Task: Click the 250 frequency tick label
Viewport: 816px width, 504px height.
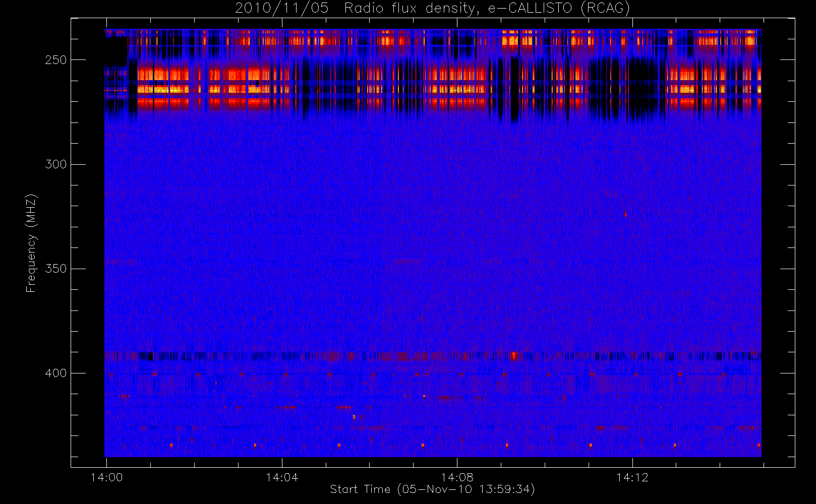Action: [55, 60]
